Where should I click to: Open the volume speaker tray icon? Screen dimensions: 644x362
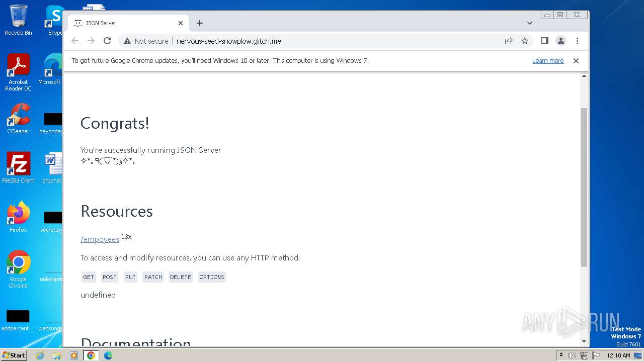[572, 355]
